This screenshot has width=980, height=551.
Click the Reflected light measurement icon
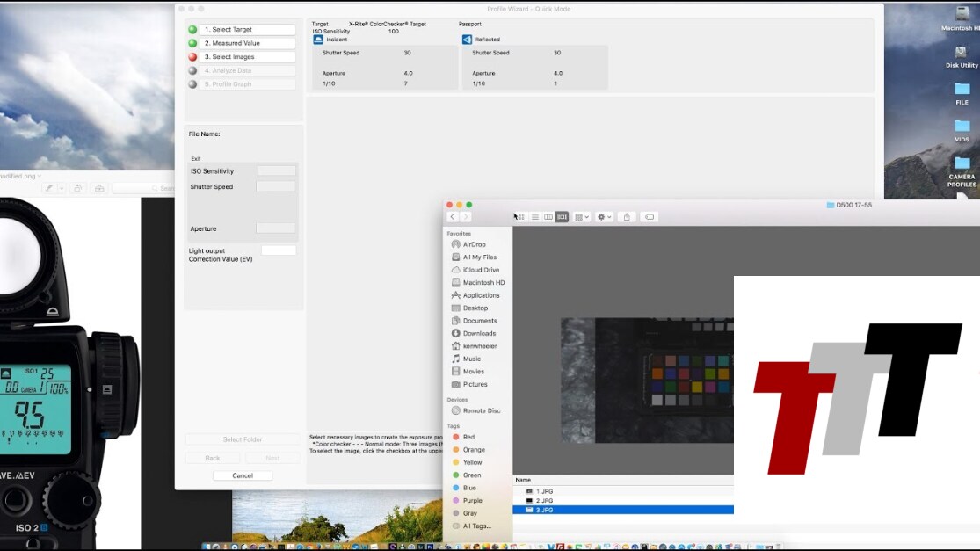point(468,40)
